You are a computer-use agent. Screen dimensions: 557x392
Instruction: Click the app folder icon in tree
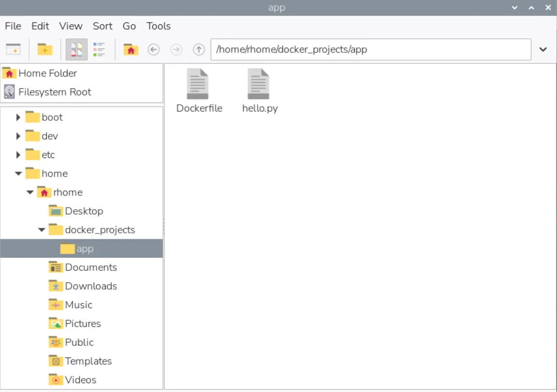[x=67, y=248]
